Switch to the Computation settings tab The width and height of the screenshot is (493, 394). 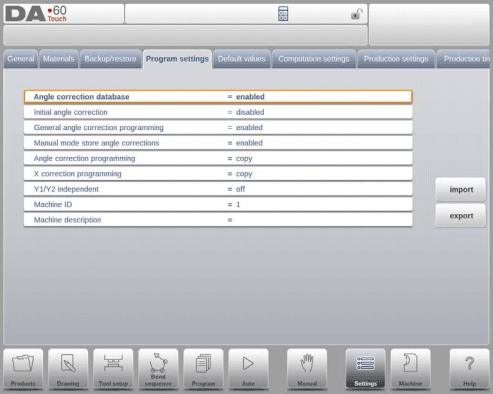(314, 59)
